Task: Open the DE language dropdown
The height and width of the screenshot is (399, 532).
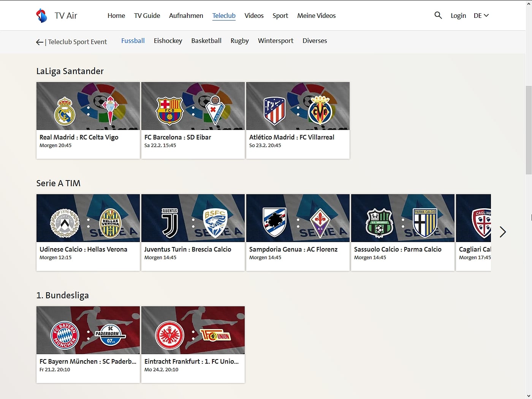Action: pyautogui.click(x=481, y=16)
